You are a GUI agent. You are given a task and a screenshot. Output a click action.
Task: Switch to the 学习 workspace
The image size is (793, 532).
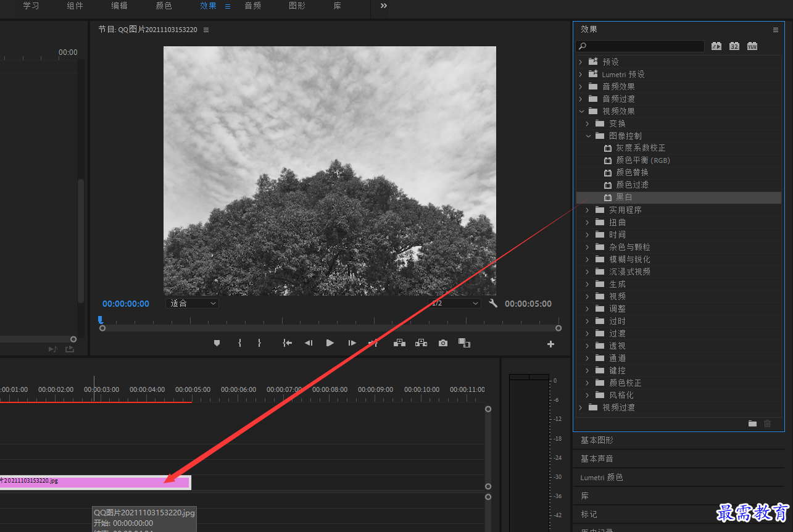(31, 6)
